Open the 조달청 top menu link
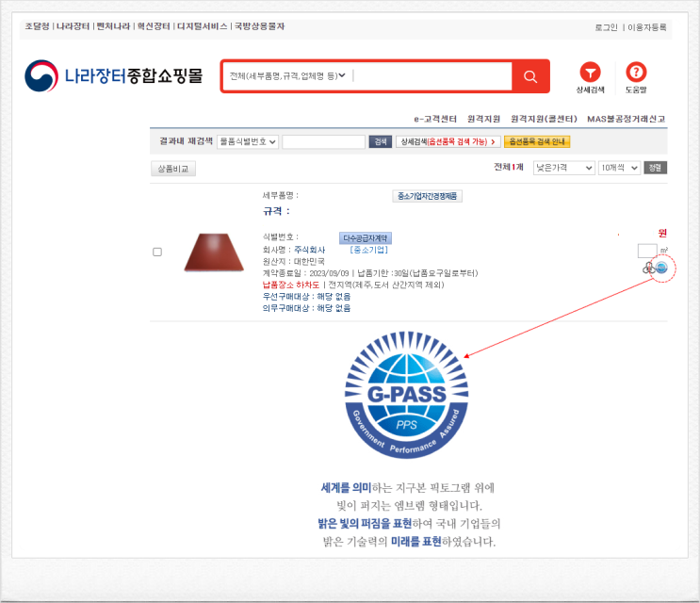 37,26
